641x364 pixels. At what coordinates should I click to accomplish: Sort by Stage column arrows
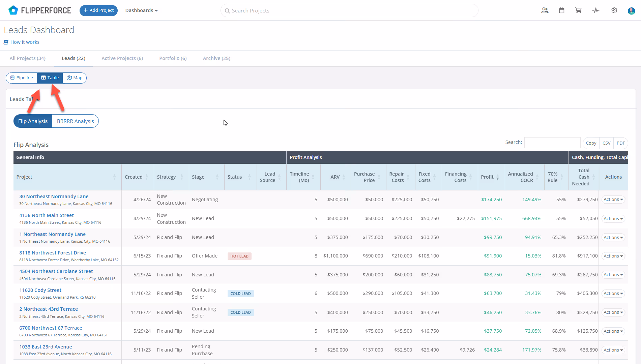point(217,177)
